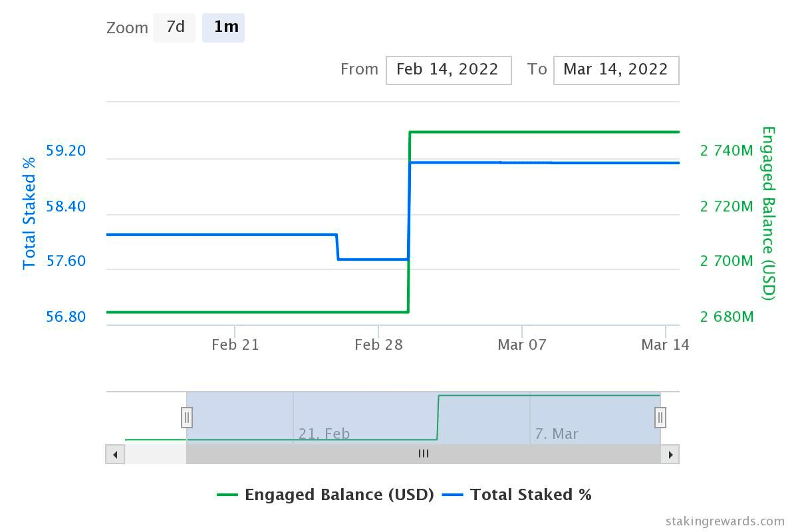
Task: Click the blue Total Staked legend line
Action: point(453,495)
